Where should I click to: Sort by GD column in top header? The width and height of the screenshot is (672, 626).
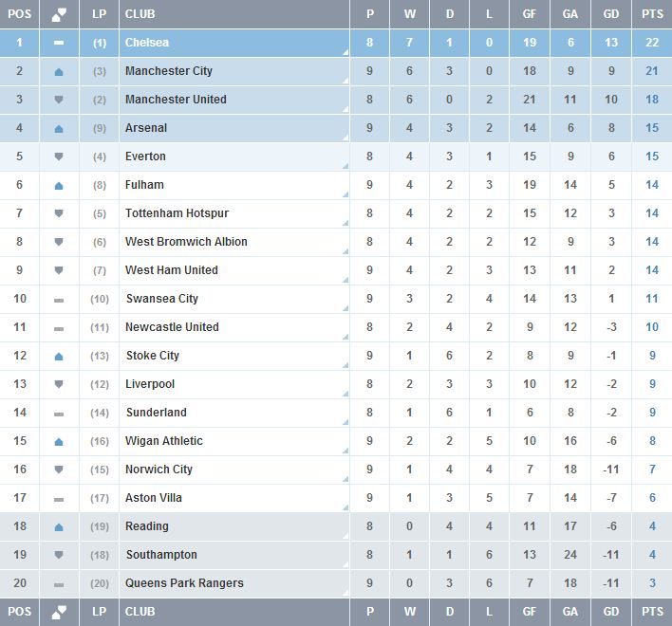[x=612, y=14]
